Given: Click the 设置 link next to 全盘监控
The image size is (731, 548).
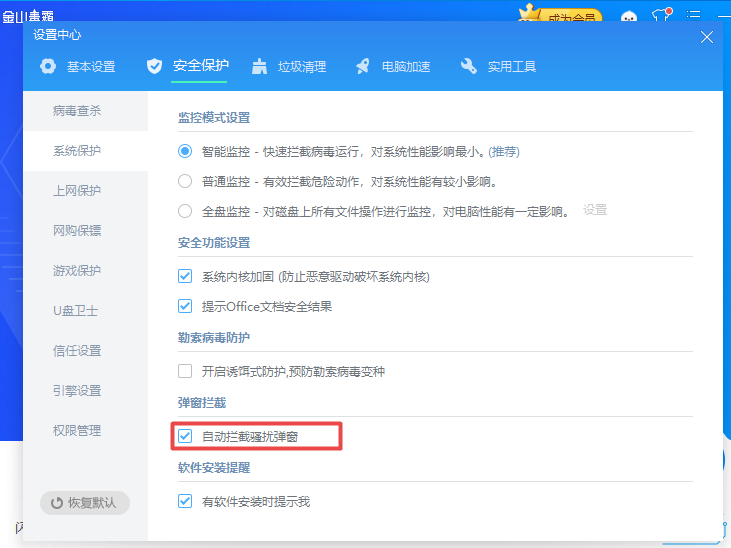Looking at the screenshot, I should 595,210.
